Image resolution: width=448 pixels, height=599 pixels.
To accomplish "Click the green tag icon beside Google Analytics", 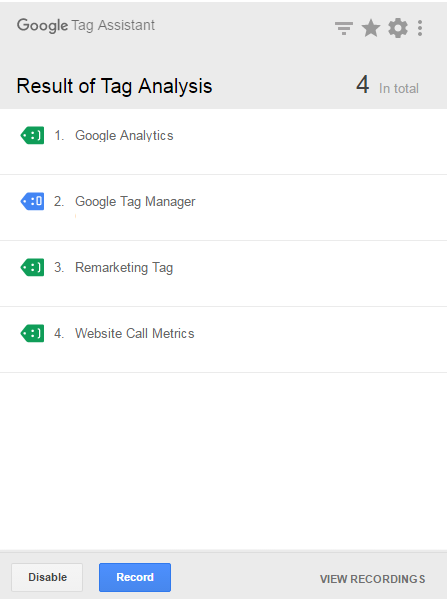I will click(32, 135).
